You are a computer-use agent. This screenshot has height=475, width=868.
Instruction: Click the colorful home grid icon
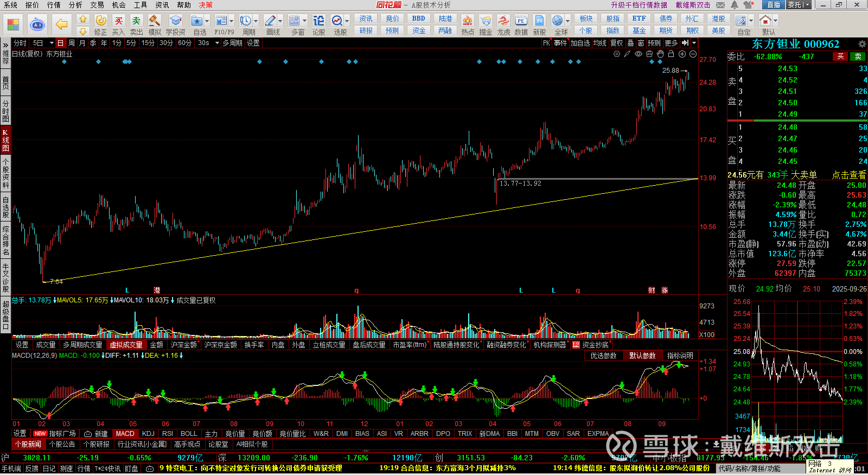tap(13, 24)
